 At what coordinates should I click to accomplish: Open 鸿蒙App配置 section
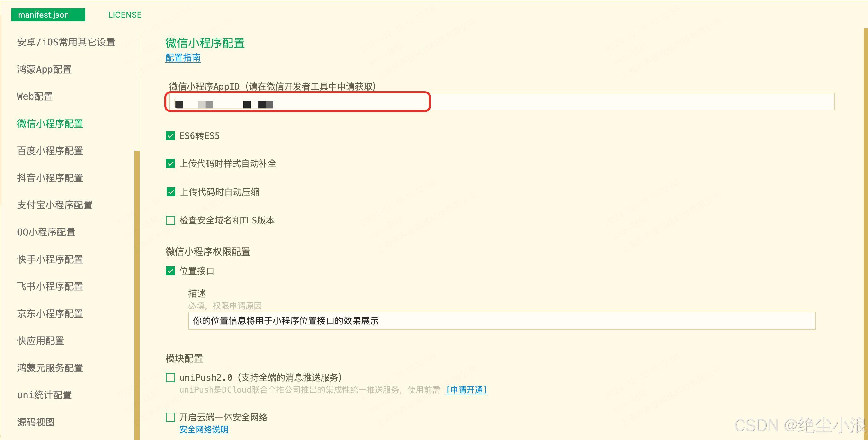(x=45, y=69)
